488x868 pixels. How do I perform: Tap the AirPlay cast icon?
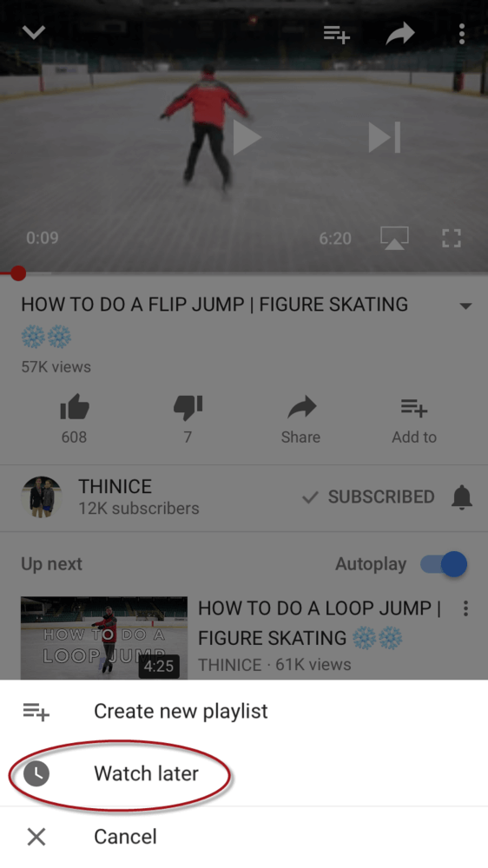click(394, 238)
